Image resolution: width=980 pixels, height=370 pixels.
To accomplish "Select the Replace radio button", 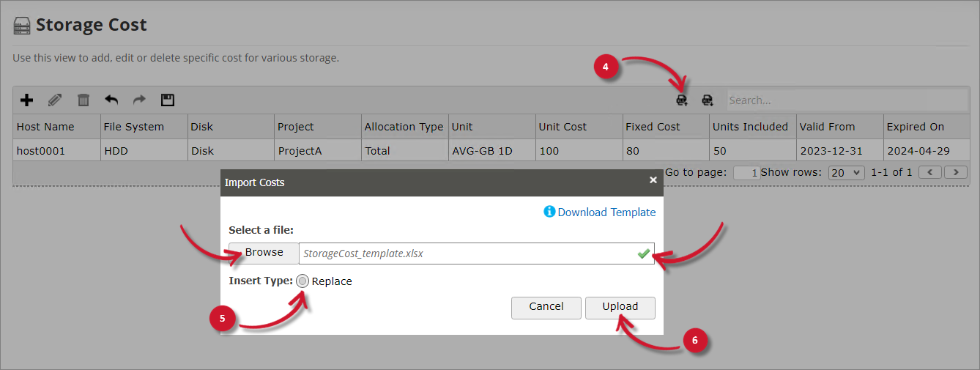I will point(302,281).
